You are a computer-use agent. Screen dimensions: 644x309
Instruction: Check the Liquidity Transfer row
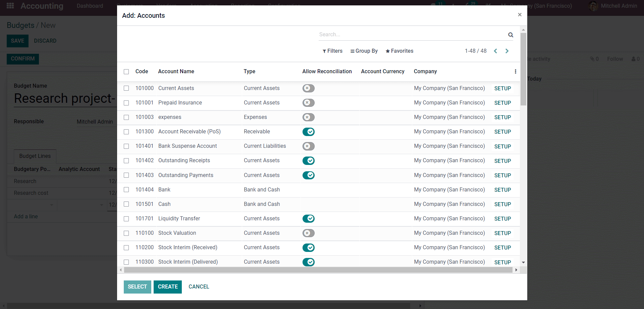(126, 219)
